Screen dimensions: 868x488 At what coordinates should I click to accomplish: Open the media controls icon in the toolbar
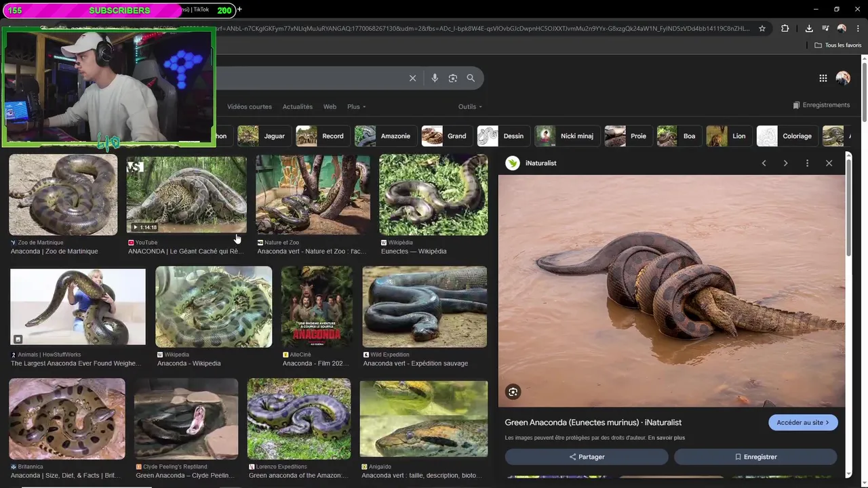825,28
